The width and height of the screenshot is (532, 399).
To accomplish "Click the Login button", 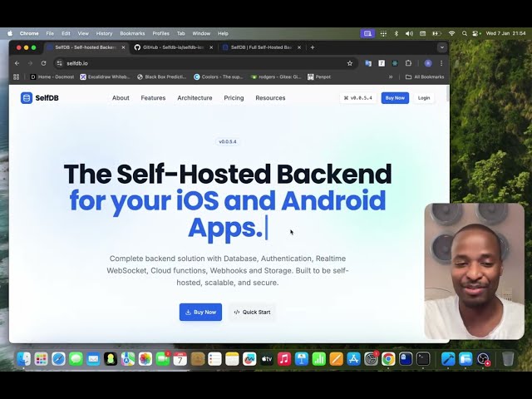I will point(424,98).
